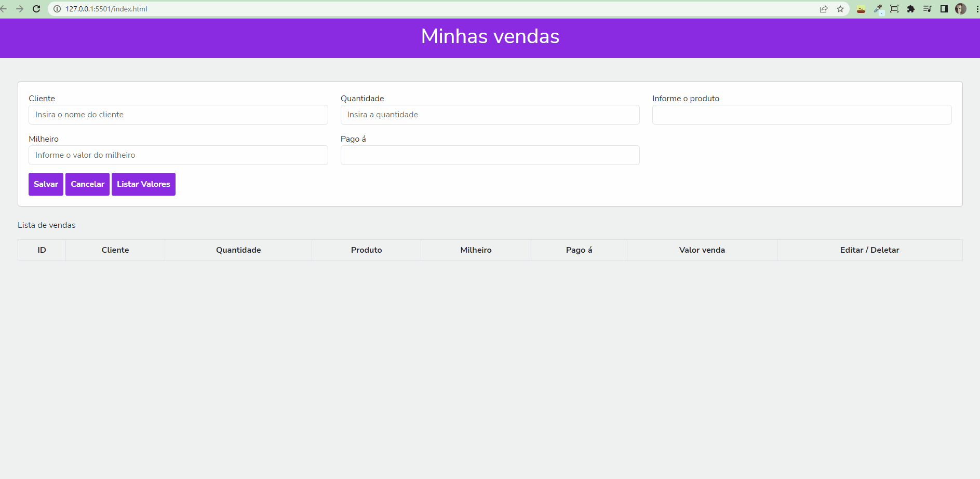The height and width of the screenshot is (479, 980).
Task: Click the Salvar button
Action: point(46,184)
